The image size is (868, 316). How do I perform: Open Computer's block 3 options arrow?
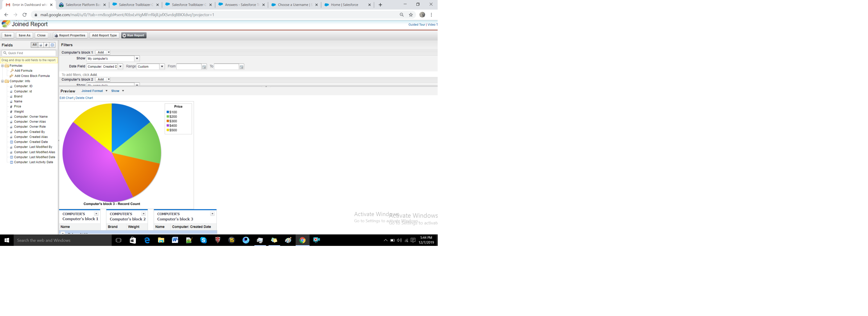click(212, 214)
